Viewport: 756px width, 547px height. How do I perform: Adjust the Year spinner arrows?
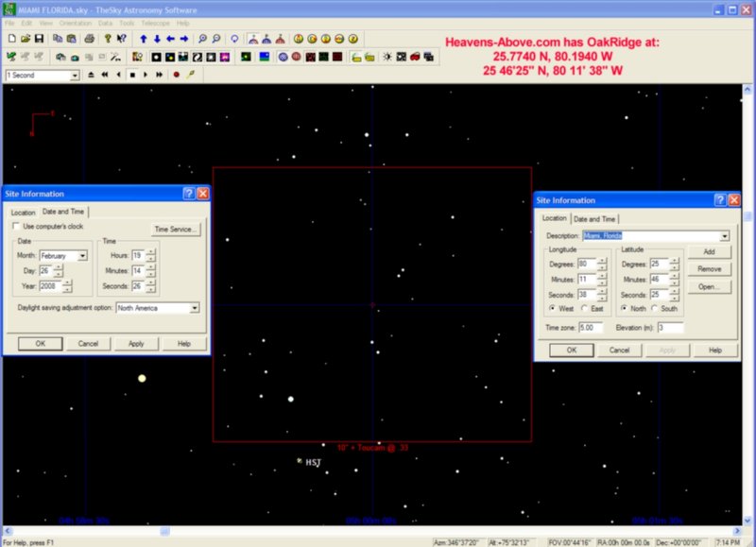click(x=67, y=286)
